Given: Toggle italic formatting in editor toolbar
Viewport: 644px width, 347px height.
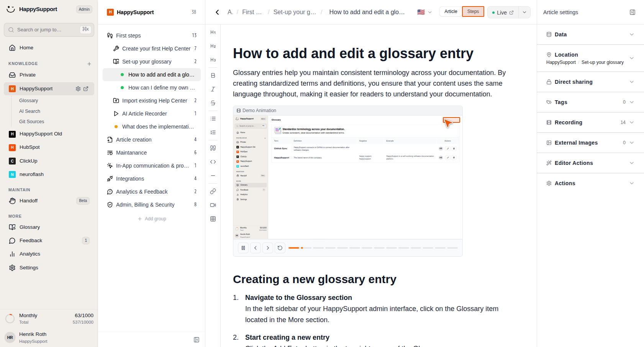Looking at the screenshot, I should [x=213, y=89].
